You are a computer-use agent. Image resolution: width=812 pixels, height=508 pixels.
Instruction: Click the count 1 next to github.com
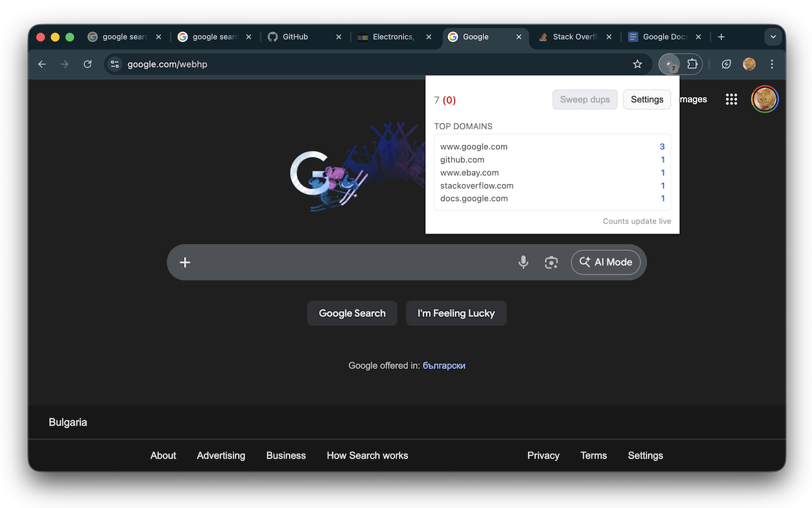663,160
